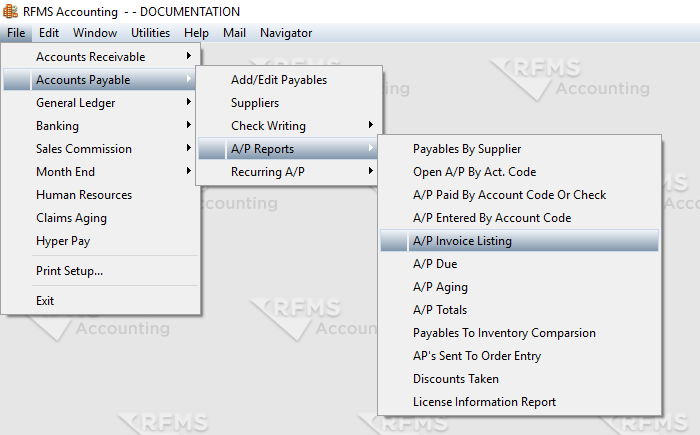
Task: Open the Suppliers entry
Action: click(x=289, y=103)
